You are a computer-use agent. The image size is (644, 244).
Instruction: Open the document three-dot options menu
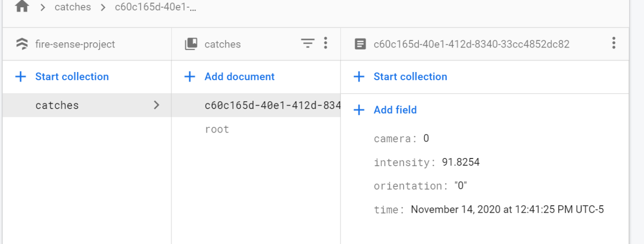614,44
